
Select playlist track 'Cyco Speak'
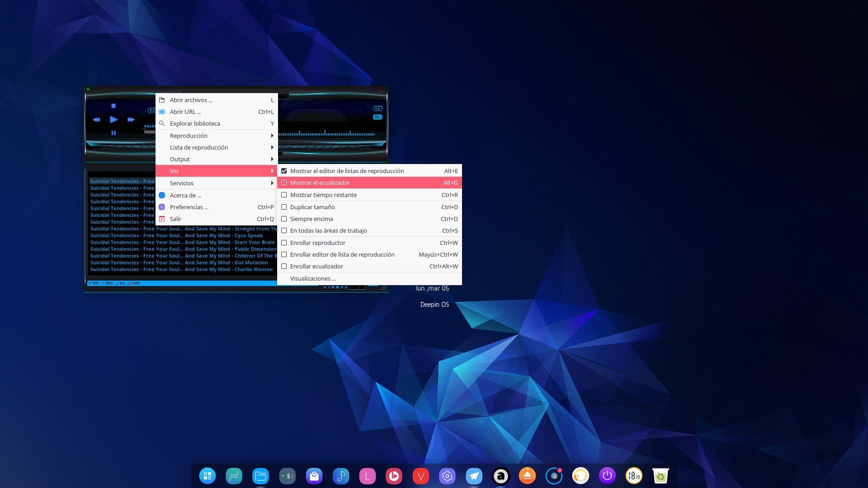[x=183, y=235]
